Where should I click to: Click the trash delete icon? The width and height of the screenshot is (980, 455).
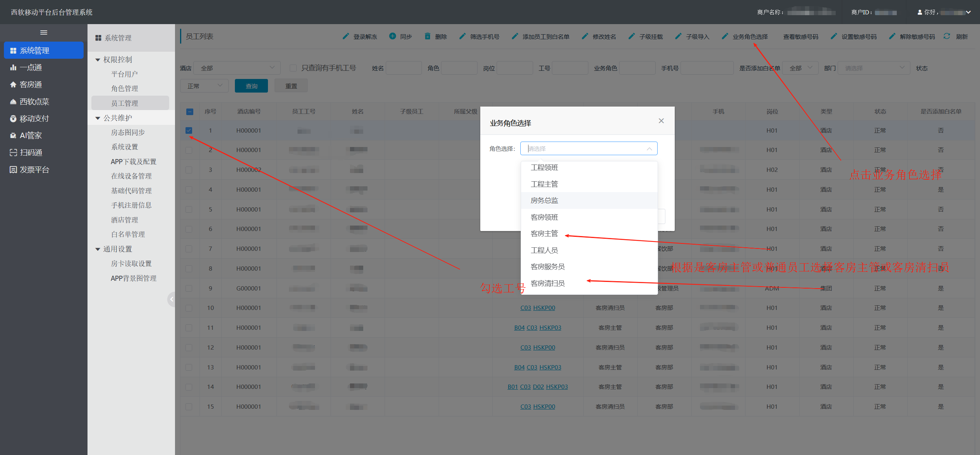427,36
